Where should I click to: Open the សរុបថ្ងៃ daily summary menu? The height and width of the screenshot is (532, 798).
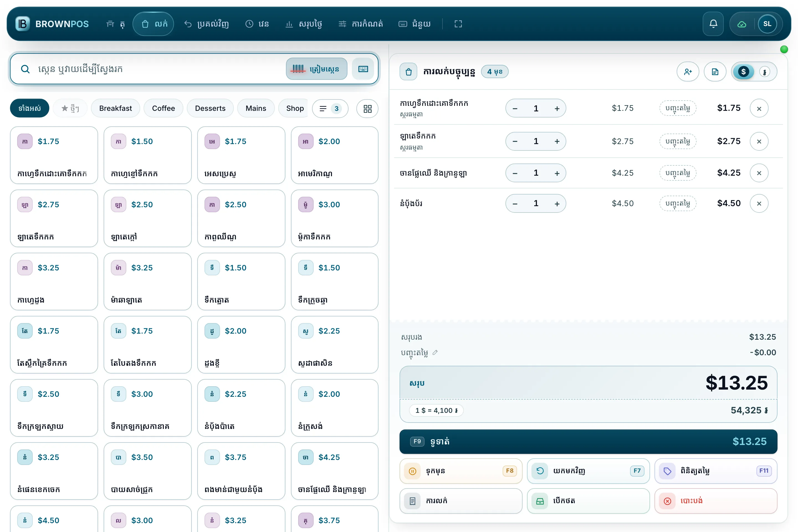pyautogui.click(x=304, y=24)
